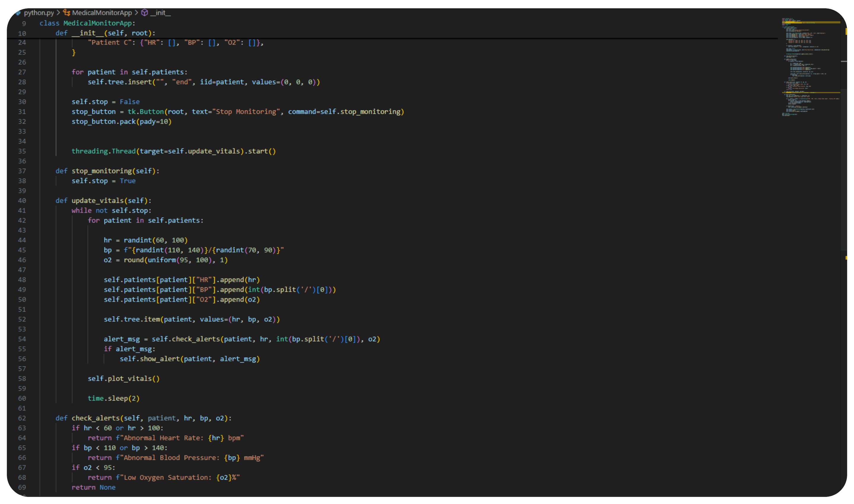Click 'def check_alerts' on line 62
This screenshot has width=854, height=504.
pyautogui.click(x=88, y=418)
